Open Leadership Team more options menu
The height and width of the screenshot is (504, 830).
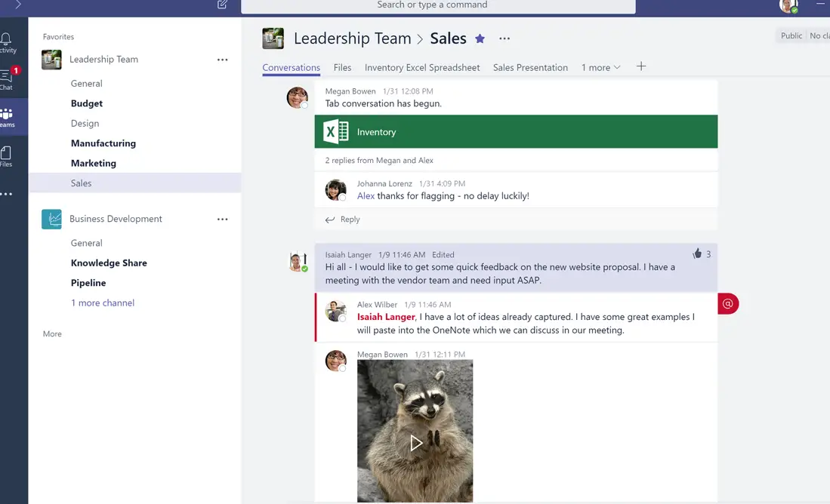tap(222, 60)
